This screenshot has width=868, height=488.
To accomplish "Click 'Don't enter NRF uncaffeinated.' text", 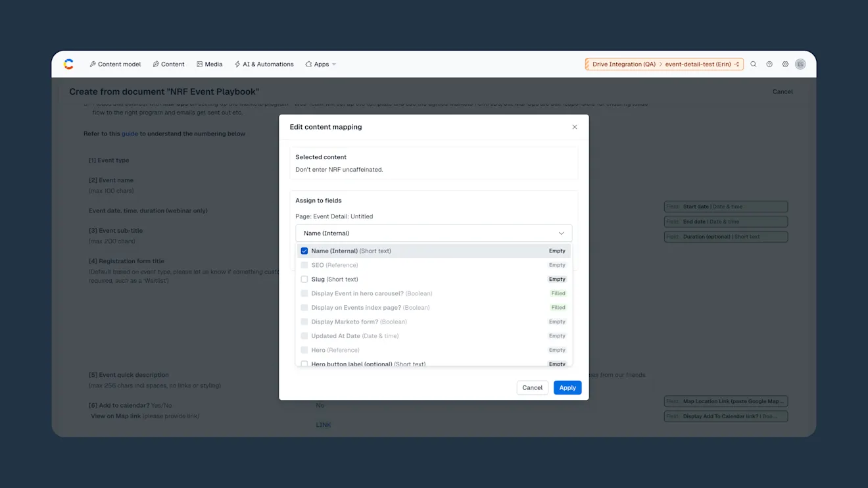I will pyautogui.click(x=339, y=170).
